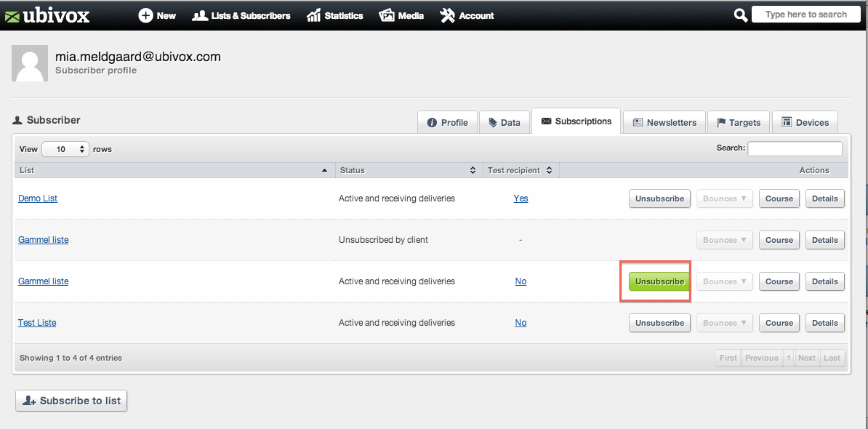Click the New plus icon
The width and height of the screenshot is (868, 429).
coord(145,15)
